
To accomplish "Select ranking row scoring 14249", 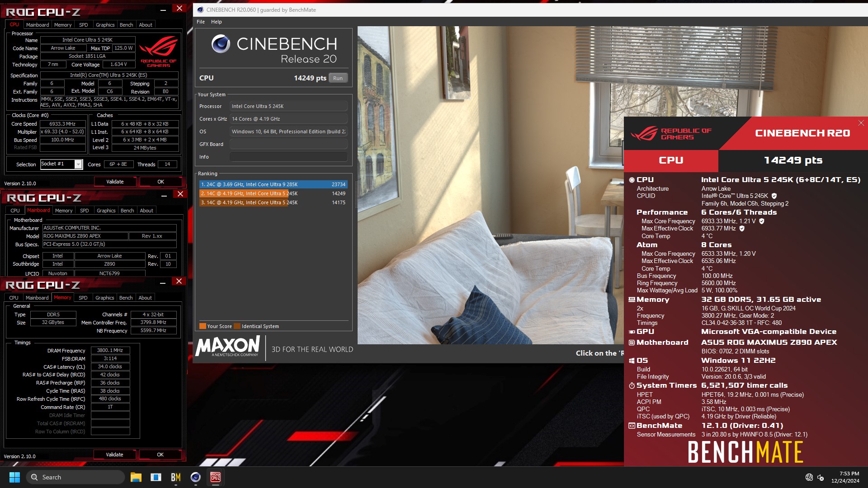I will 273,193.
